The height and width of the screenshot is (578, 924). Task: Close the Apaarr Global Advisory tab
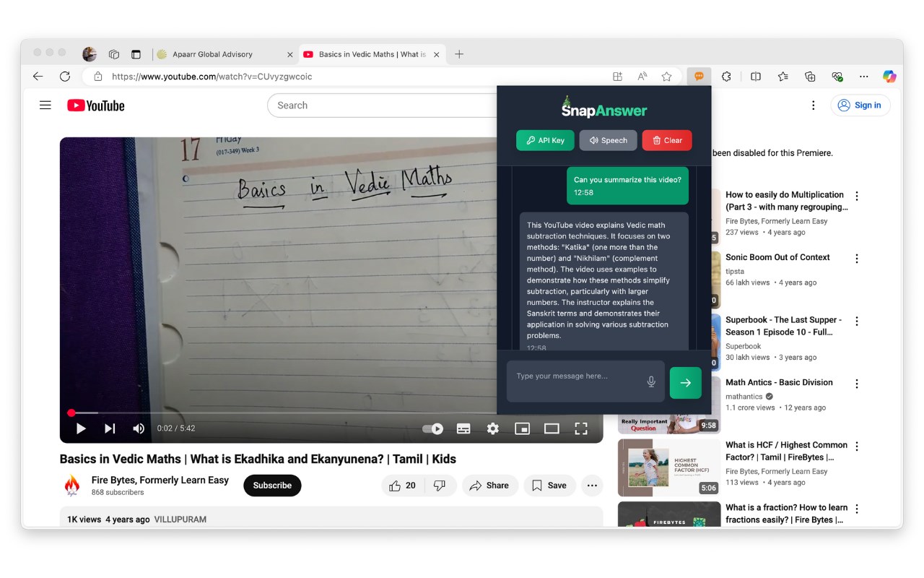pos(290,54)
